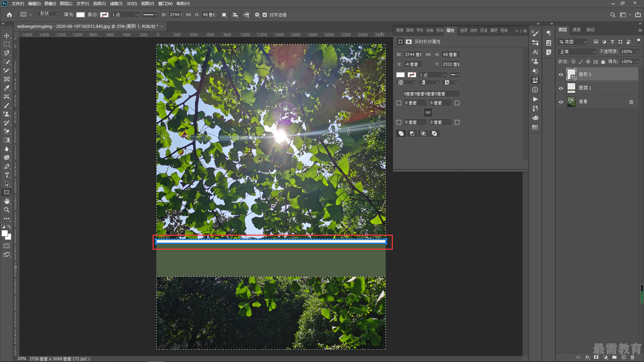Image resolution: width=644 pixels, height=362 pixels.
Task: Click the Home icon in options bar
Action: click(x=9, y=15)
